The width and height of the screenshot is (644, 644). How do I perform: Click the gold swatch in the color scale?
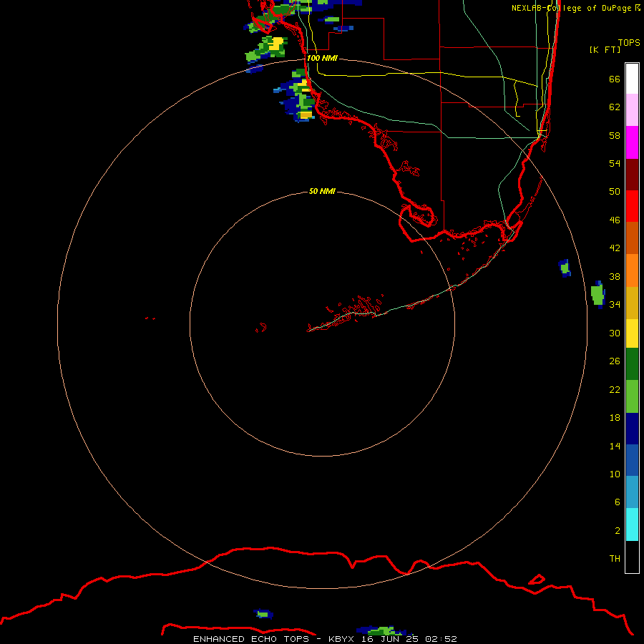[632, 303]
